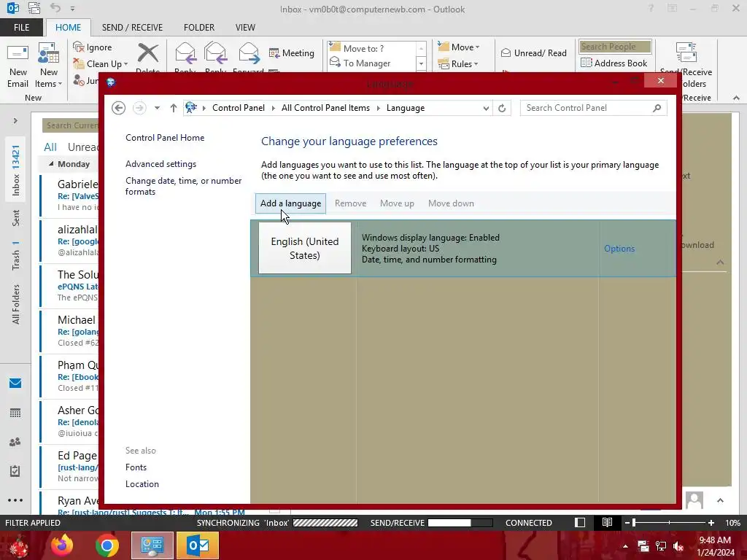Open Inbox 13421 in folder pane
The height and width of the screenshot is (560, 747).
[16, 171]
